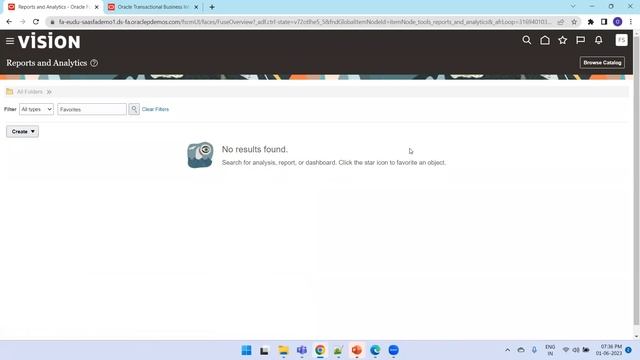
Task: Click the Clear Filters link
Action: [155, 109]
